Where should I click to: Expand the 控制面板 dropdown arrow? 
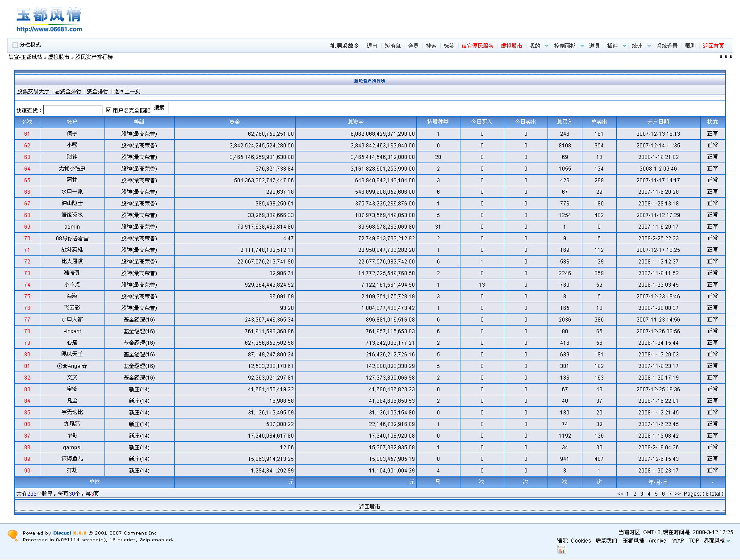tap(582, 46)
